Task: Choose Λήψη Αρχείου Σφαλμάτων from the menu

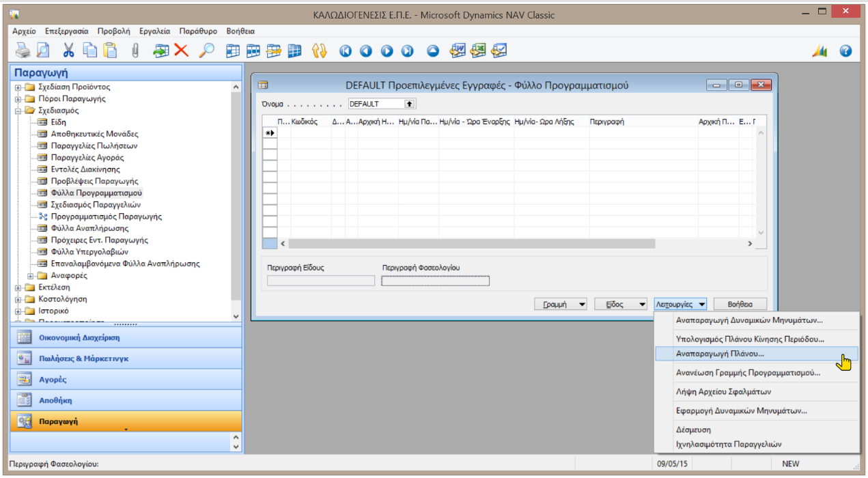Action: pyautogui.click(x=756, y=392)
